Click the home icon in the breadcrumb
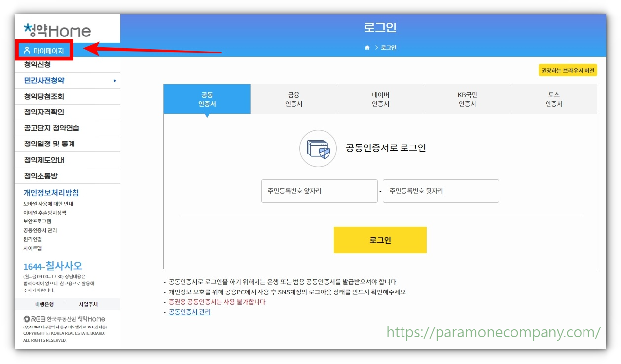This screenshot has width=621, height=364. coord(367,47)
